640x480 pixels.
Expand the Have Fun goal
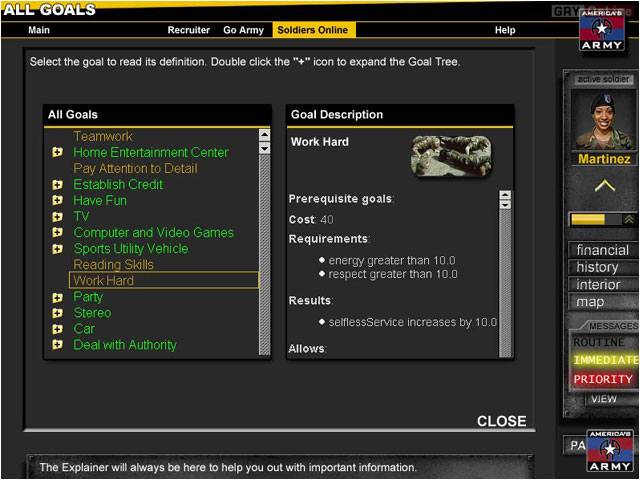[x=58, y=201]
